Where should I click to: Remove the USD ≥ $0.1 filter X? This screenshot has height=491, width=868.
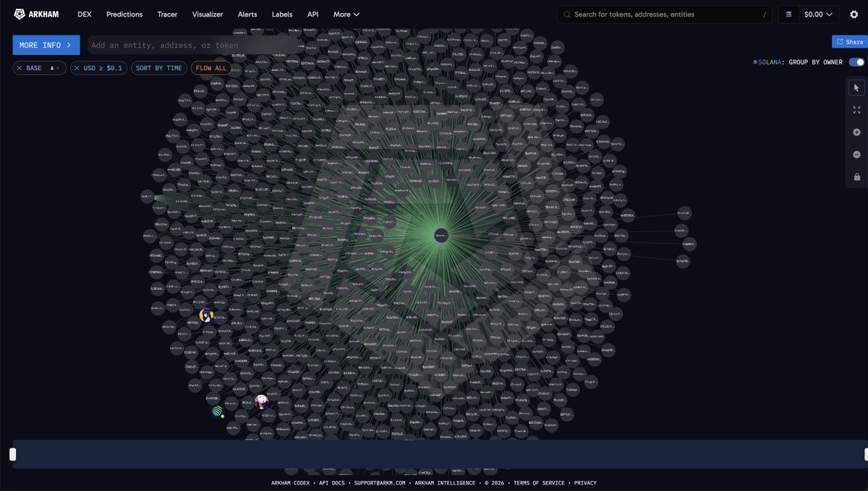77,68
